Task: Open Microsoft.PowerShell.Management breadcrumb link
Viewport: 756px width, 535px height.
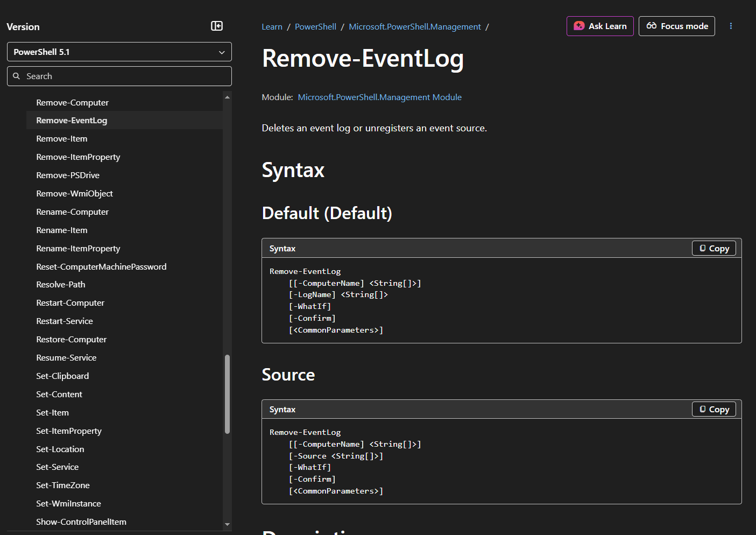Action: click(415, 26)
